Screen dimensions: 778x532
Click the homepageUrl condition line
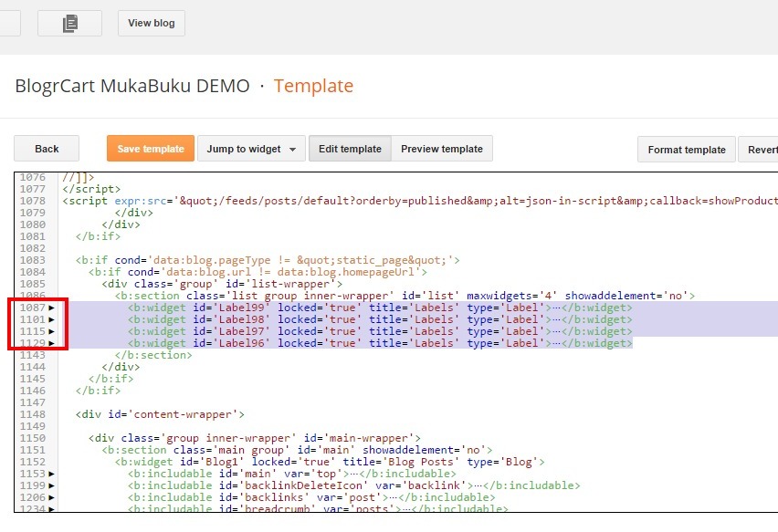click(x=258, y=272)
